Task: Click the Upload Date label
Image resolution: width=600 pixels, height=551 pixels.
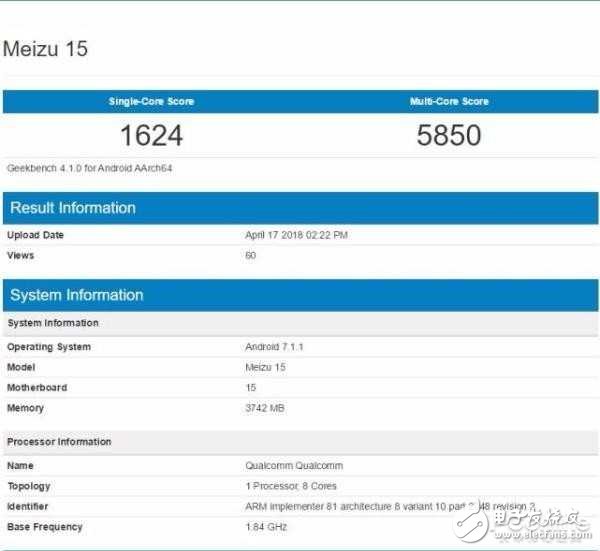Action: pos(35,235)
